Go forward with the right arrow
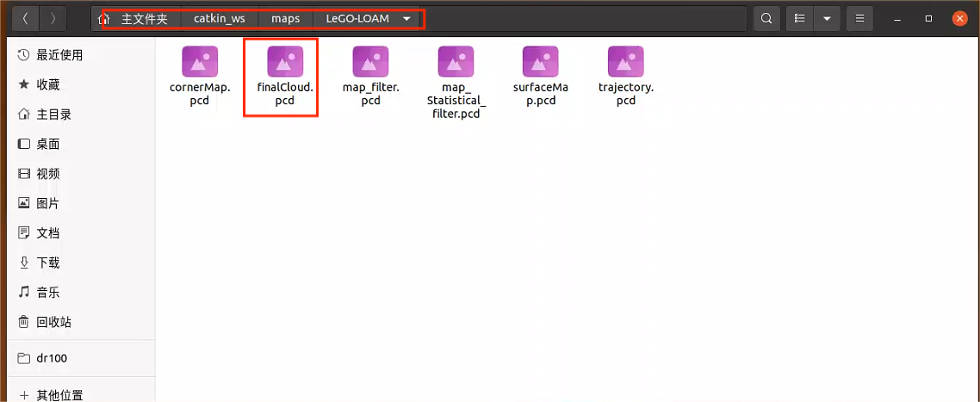Viewport: 980px width, 402px height. pyautogui.click(x=53, y=18)
